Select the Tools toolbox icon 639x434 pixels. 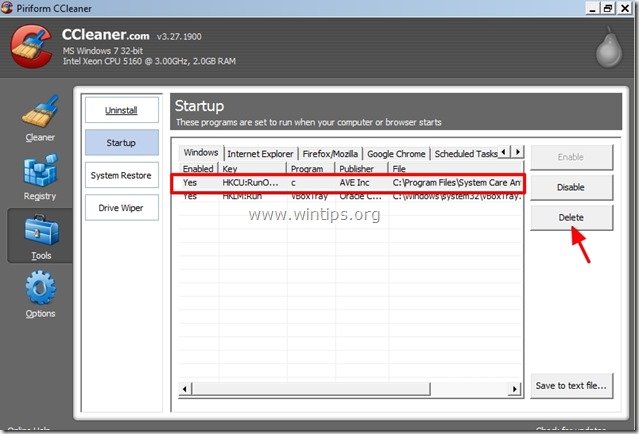40,237
